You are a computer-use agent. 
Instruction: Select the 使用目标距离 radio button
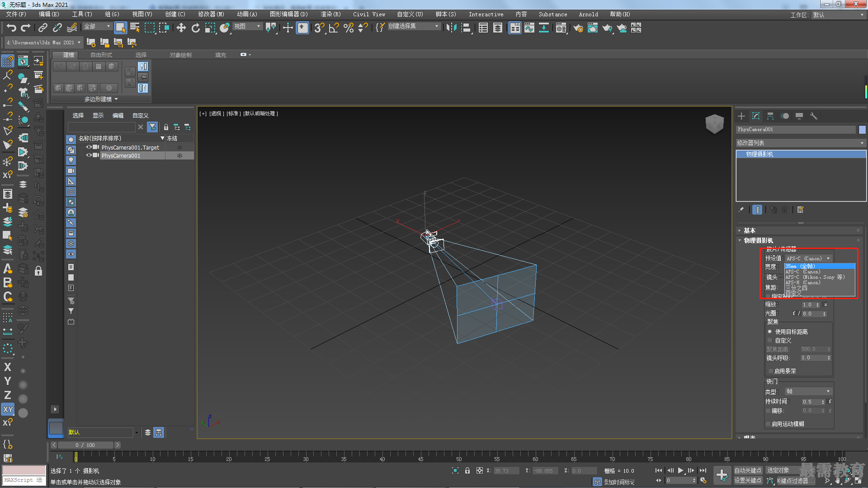770,332
